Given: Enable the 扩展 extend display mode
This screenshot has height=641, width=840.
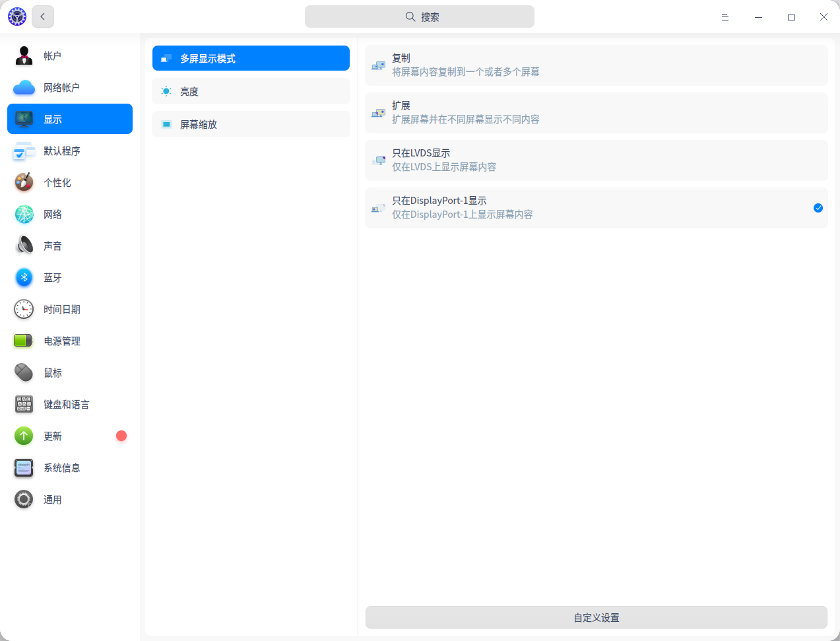Looking at the screenshot, I should (x=594, y=112).
